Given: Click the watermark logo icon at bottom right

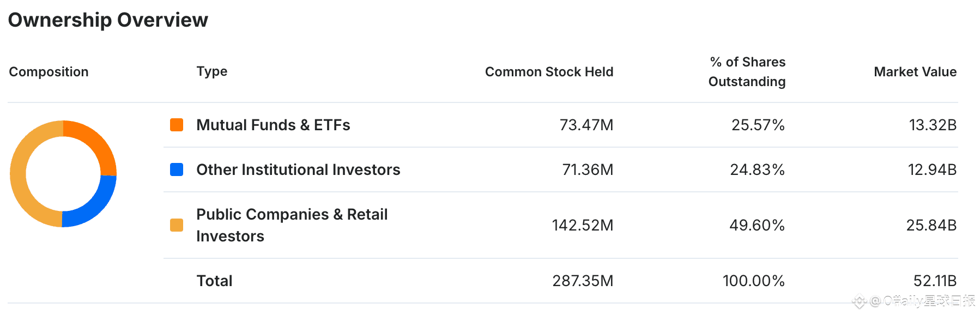Looking at the screenshot, I should [x=860, y=301].
